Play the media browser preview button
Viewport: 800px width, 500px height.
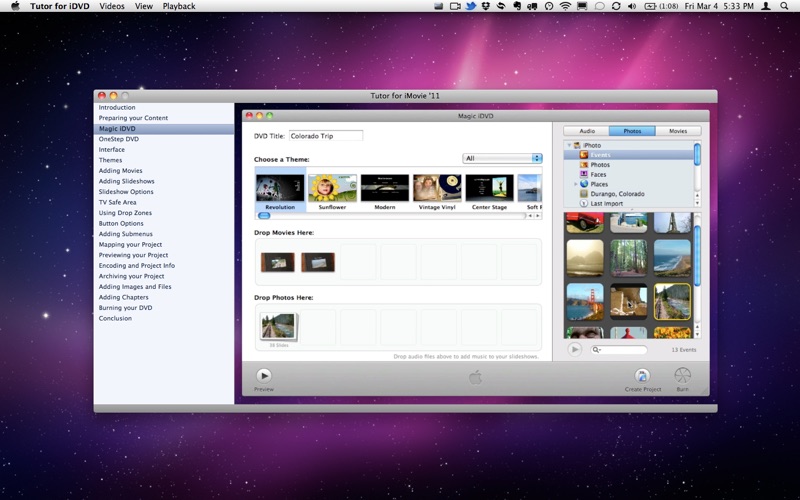coord(574,349)
